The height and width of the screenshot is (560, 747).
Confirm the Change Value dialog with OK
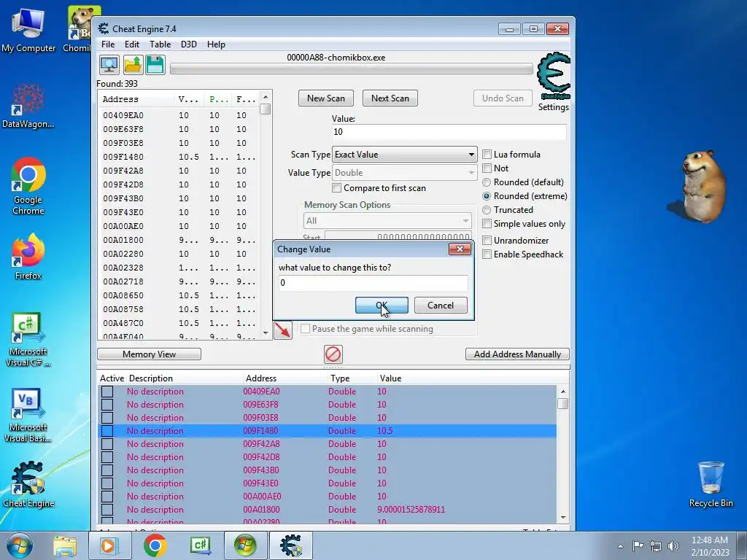(x=382, y=306)
